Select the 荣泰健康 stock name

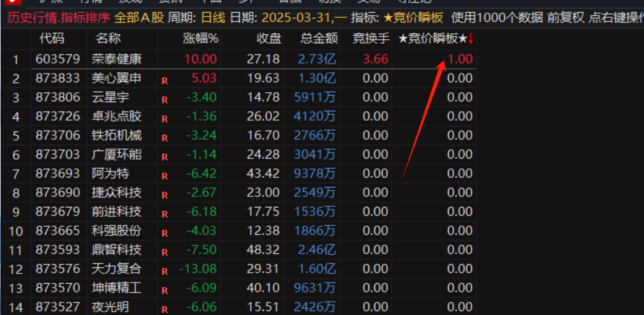click(117, 59)
